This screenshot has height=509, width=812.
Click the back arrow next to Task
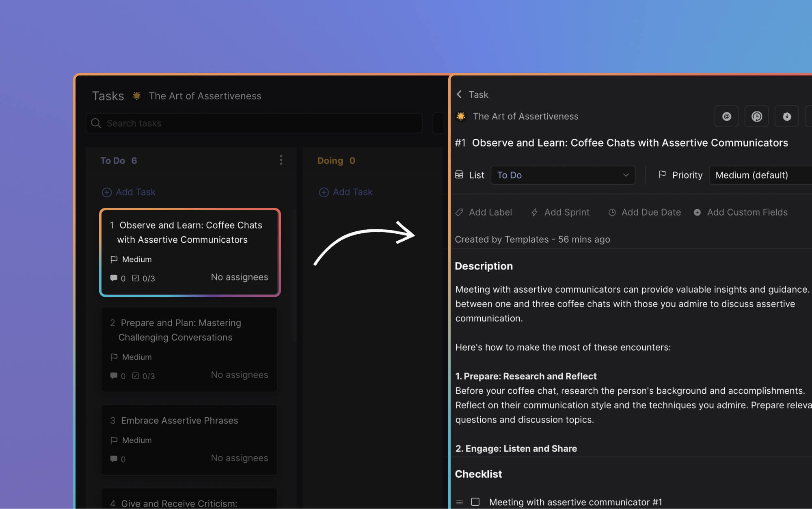459,94
